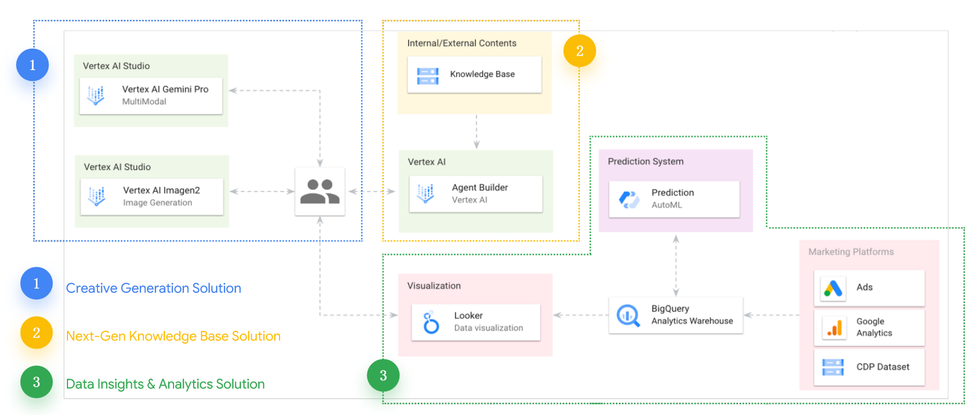Click "Vertex AI Studio" heading above Gemini Pro
The image size is (980, 415).
pos(116,66)
